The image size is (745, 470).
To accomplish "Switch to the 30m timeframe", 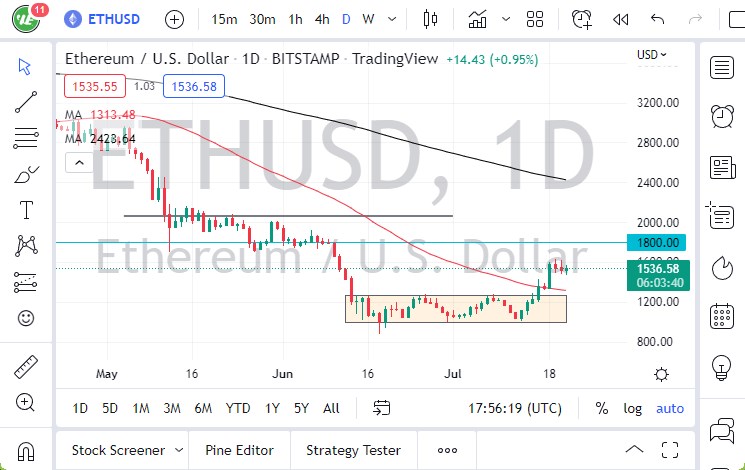I will (x=262, y=19).
